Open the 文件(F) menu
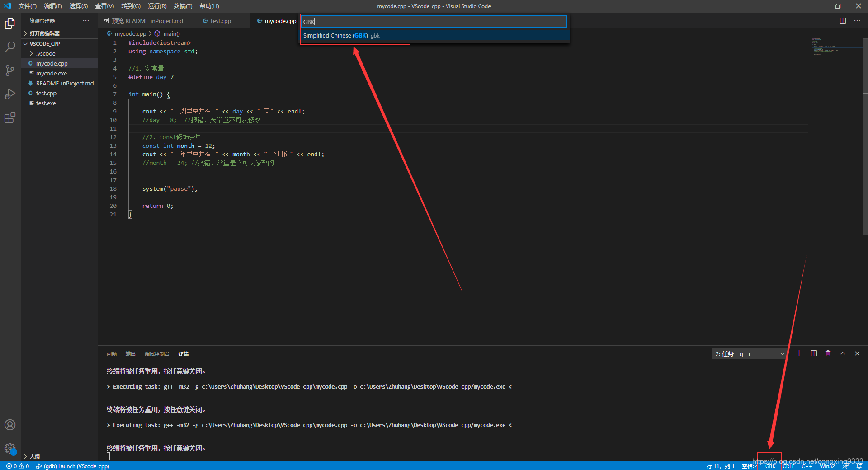 28,6
